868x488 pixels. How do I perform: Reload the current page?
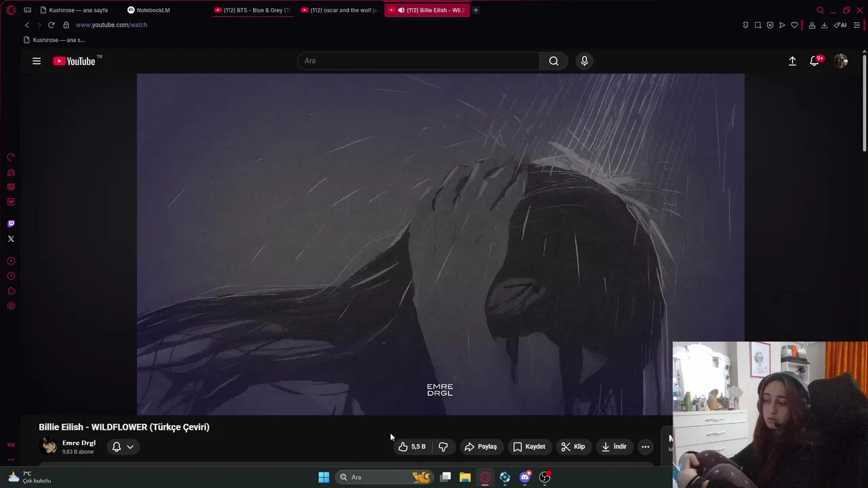pyautogui.click(x=51, y=25)
